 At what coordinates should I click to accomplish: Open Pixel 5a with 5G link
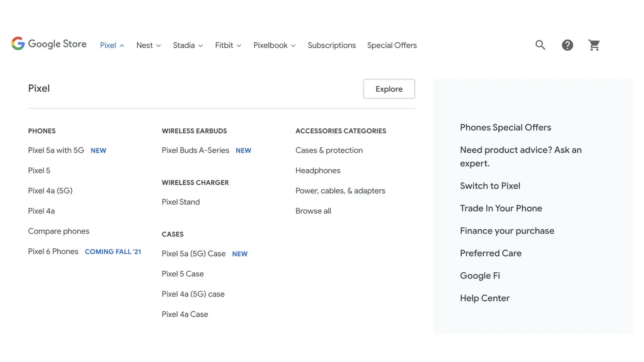[x=56, y=150]
